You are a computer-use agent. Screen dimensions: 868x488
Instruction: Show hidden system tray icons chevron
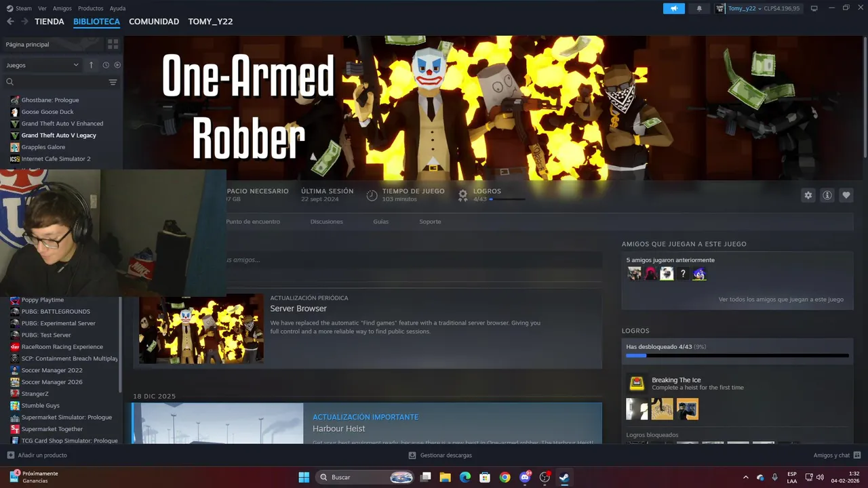746,477
